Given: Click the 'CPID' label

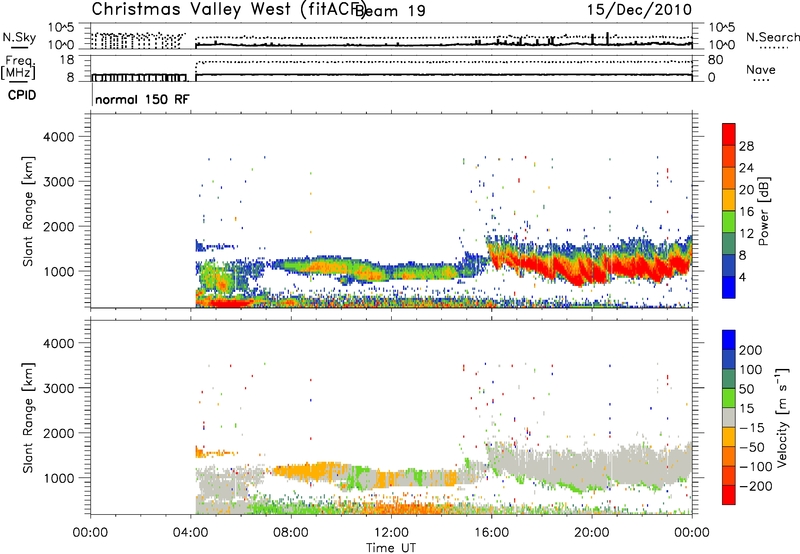Looking at the screenshot, I should pos(22,95).
